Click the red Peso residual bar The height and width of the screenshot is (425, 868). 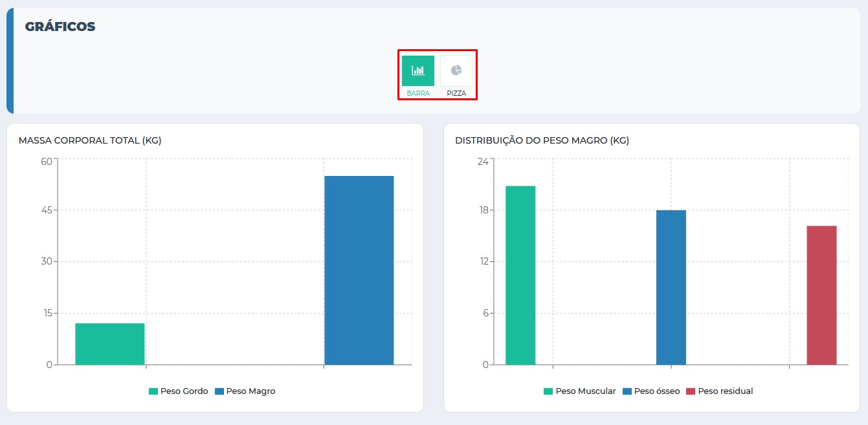(821, 295)
